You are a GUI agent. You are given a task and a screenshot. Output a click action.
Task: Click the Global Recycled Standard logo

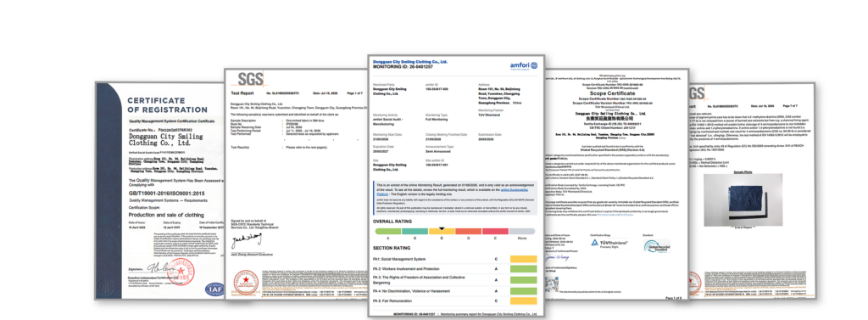tap(657, 246)
